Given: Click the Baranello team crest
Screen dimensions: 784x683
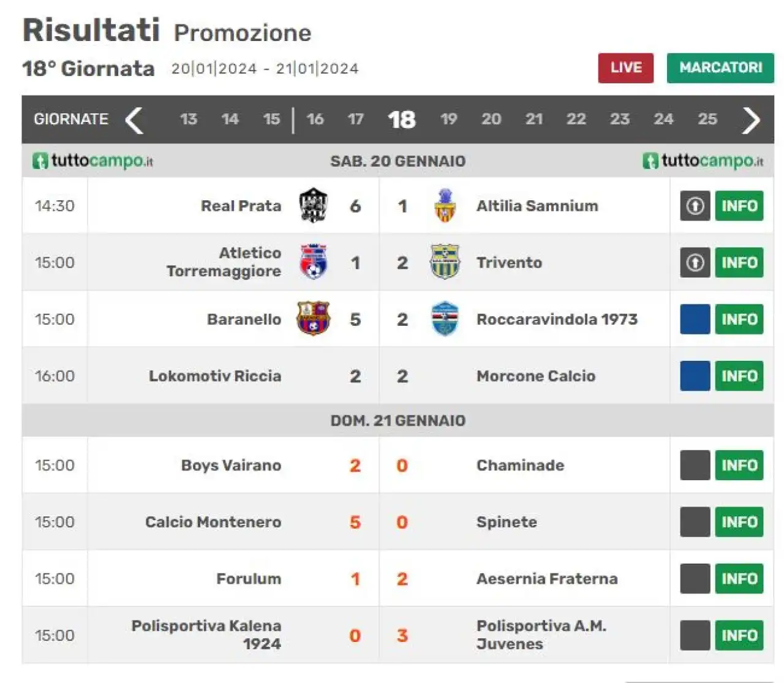Looking at the screenshot, I should (313, 319).
